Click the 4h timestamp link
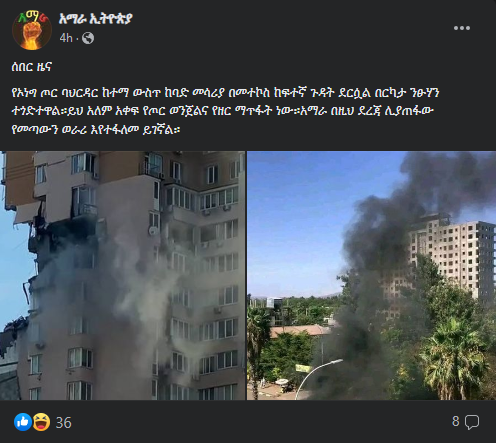Image resolution: width=496 pixels, height=443 pixels. [x=66, y=38]
